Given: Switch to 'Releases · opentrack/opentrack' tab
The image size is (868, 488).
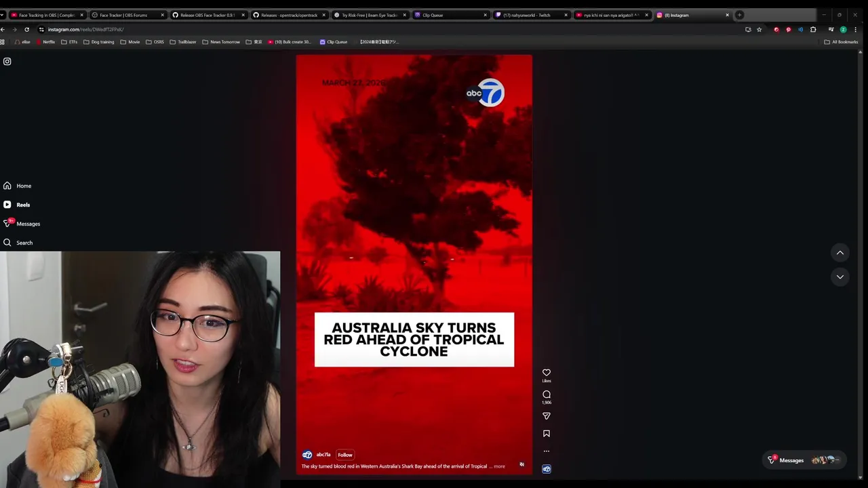Looking at the screenshot, I should click(289, 15).
